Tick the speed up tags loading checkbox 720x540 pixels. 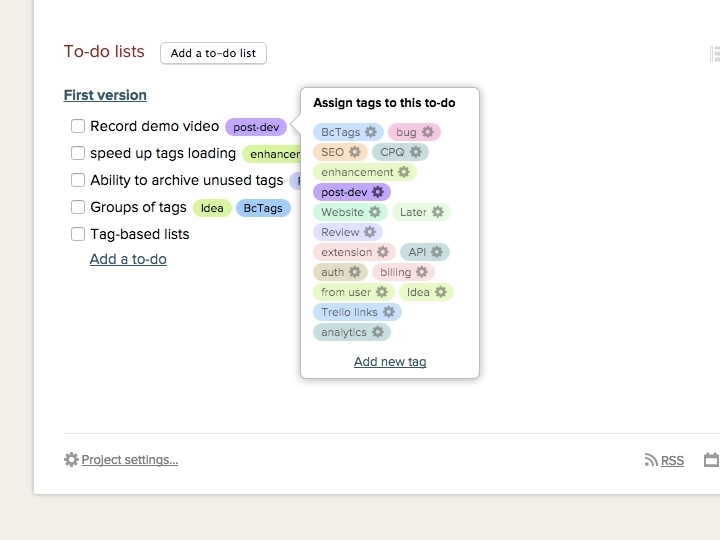[x=78, y=154]
